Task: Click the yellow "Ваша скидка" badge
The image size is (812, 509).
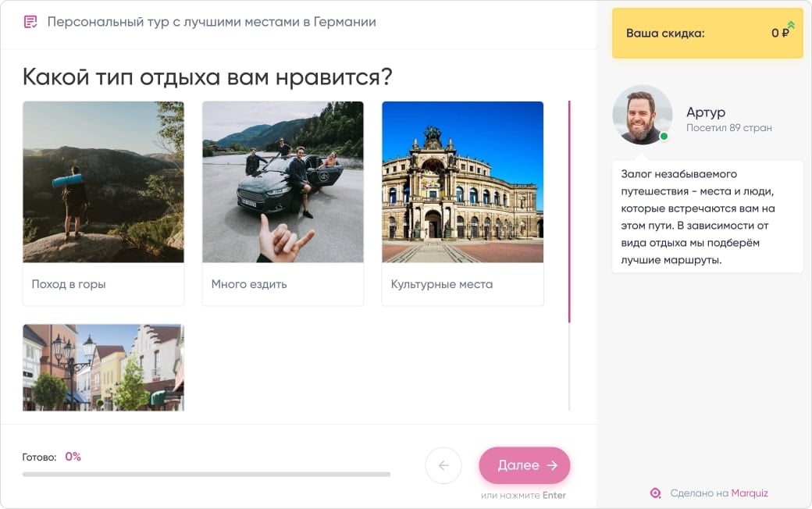Action: (x=707, y=34)
